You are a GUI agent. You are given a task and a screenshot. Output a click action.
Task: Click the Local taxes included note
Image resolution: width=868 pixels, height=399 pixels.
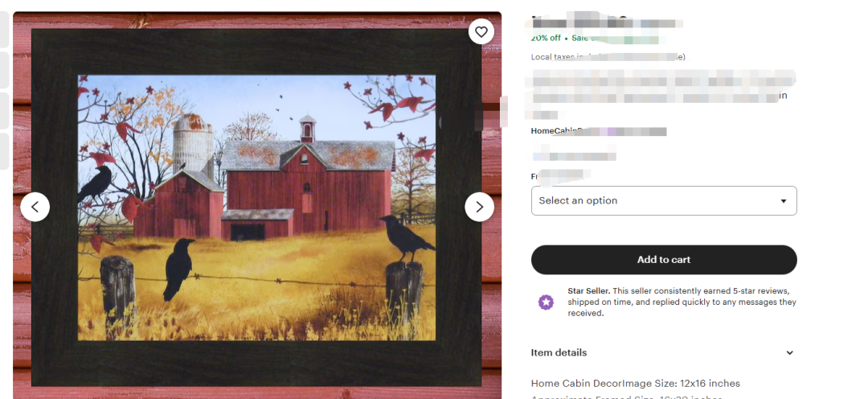[608, 56]
